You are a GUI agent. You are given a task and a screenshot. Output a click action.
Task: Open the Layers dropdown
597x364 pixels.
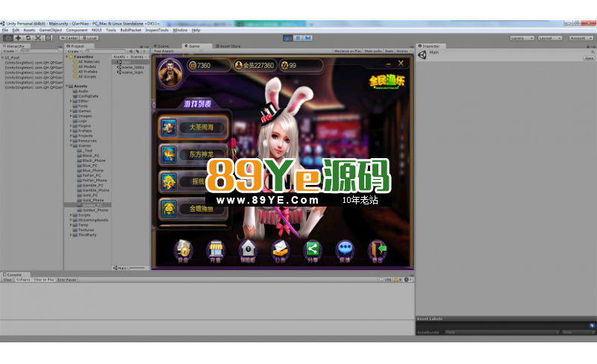(x=522, y=38)
